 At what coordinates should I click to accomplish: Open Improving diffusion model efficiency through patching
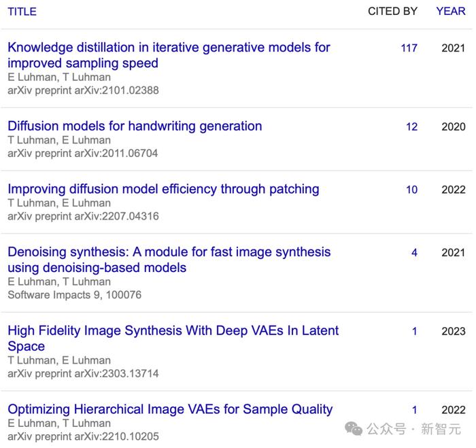(163, 189)
